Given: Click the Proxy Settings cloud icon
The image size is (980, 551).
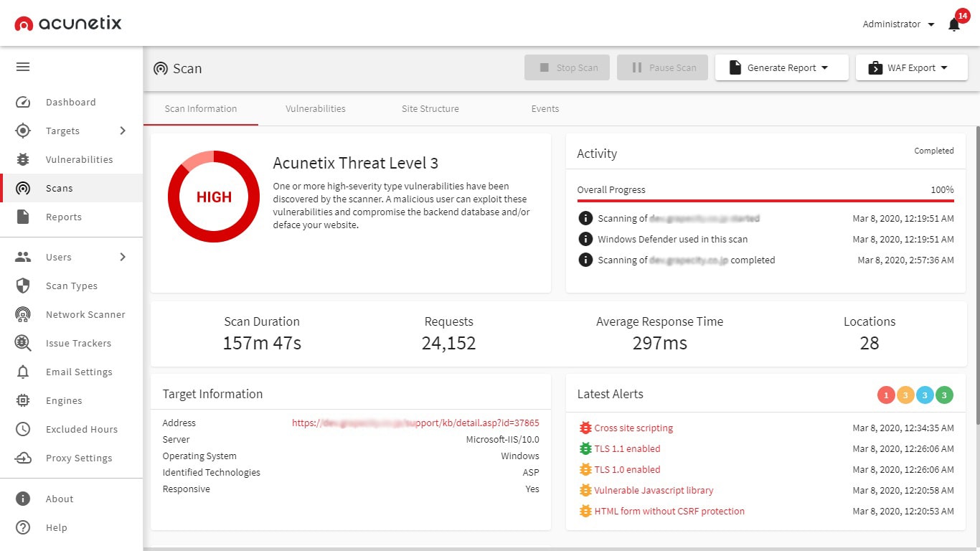Looking at the screenshot, I should [x=23, y=458].
